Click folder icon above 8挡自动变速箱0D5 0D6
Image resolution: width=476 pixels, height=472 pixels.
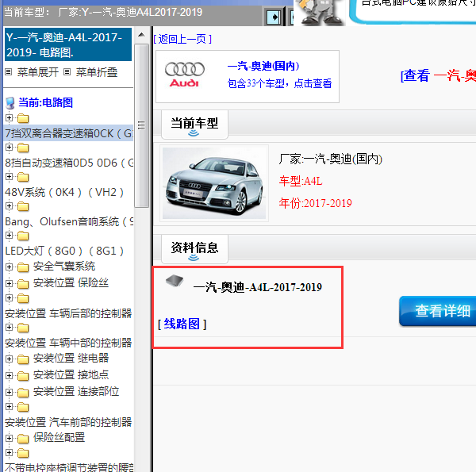23,148
